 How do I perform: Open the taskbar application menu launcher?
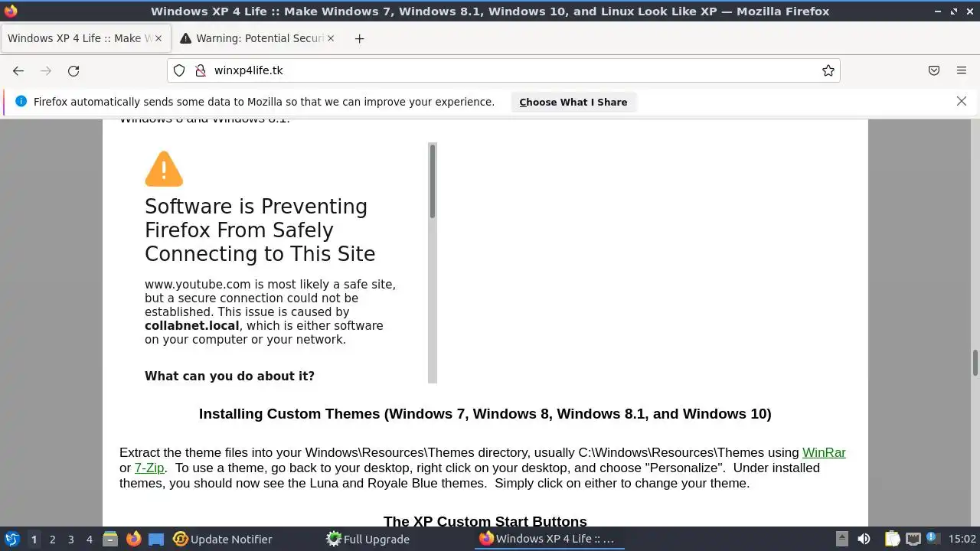(x=12, y=539)
